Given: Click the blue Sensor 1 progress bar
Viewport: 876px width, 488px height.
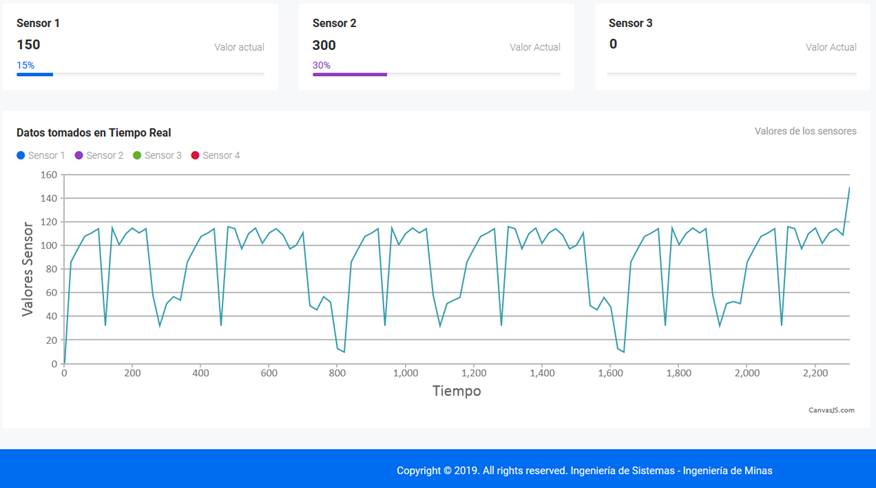Looking at the screenshot, I should (34, 74).
